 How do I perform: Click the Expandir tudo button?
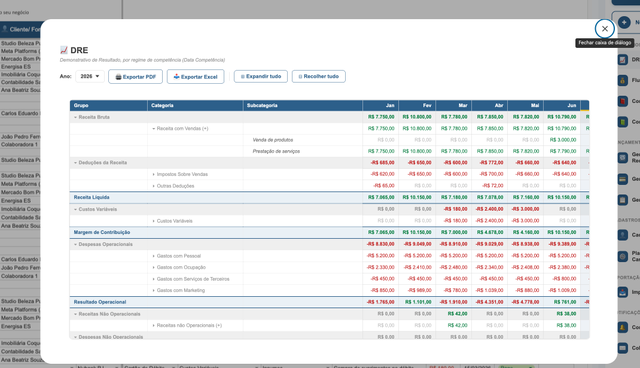point(260,76)
